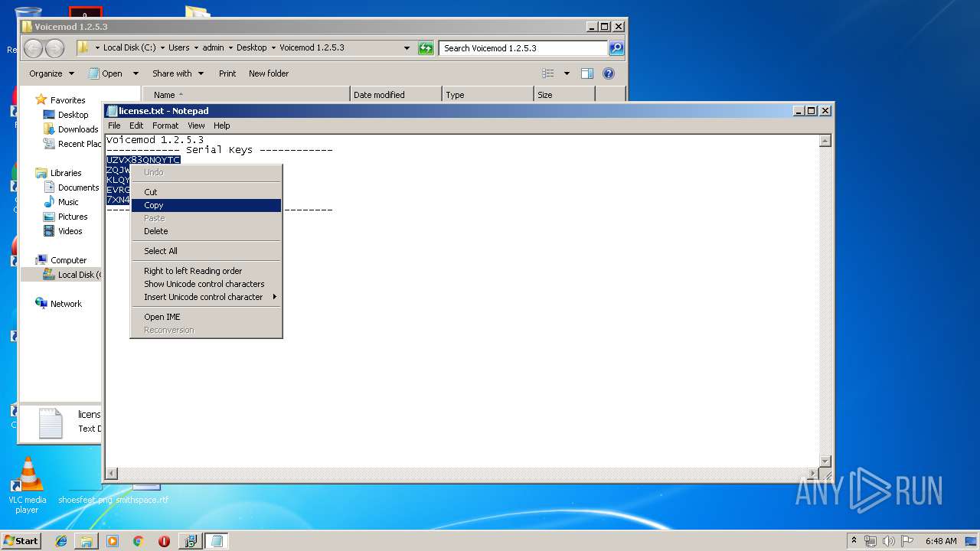Click Notepad vertical scrollbar down arrow
This screenshot has width=980, height=551.
(825, 461)
